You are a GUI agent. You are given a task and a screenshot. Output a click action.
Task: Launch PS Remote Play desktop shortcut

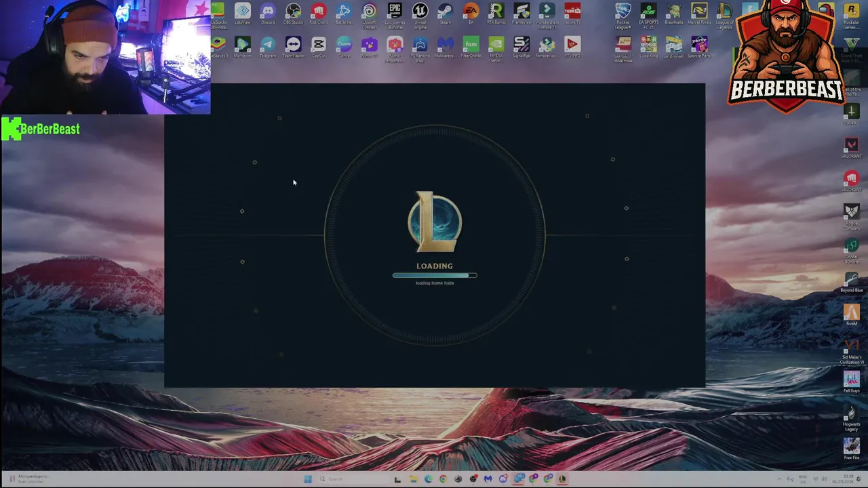coord(420,49)
